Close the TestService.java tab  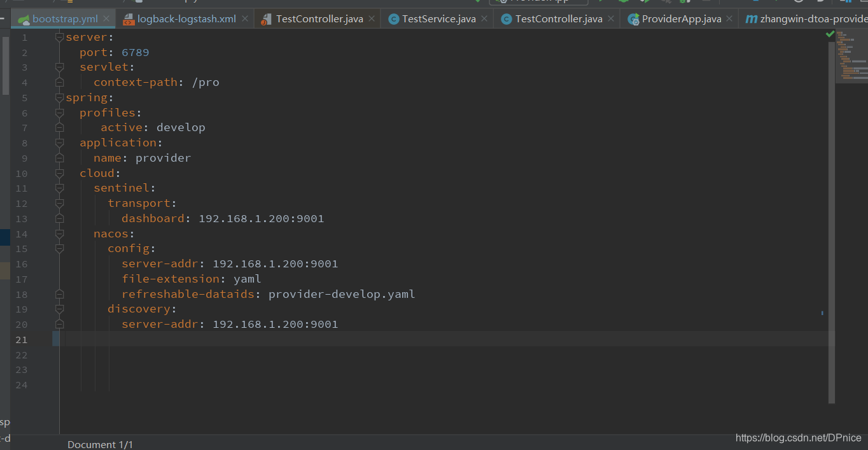point(484,19)
